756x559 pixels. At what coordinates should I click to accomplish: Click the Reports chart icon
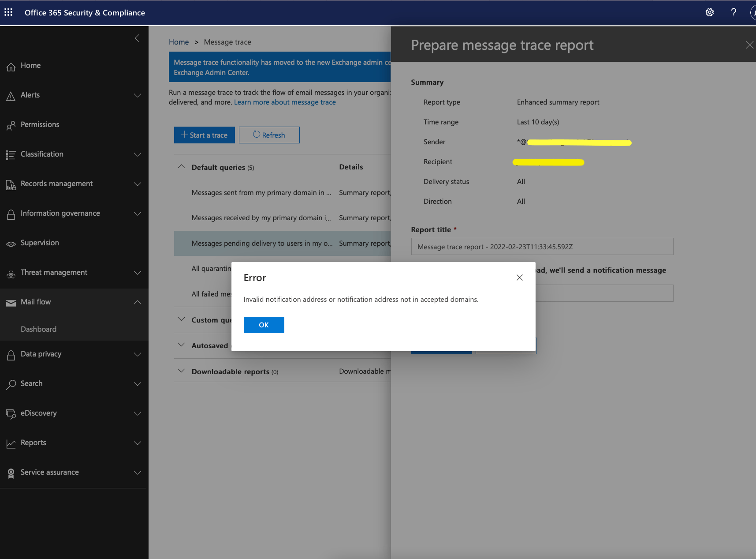[11, 444]
